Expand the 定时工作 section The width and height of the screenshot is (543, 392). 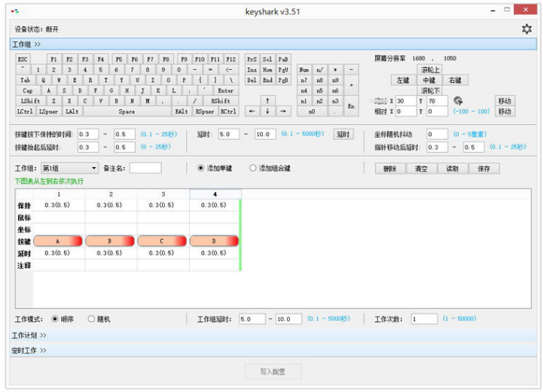273,351
